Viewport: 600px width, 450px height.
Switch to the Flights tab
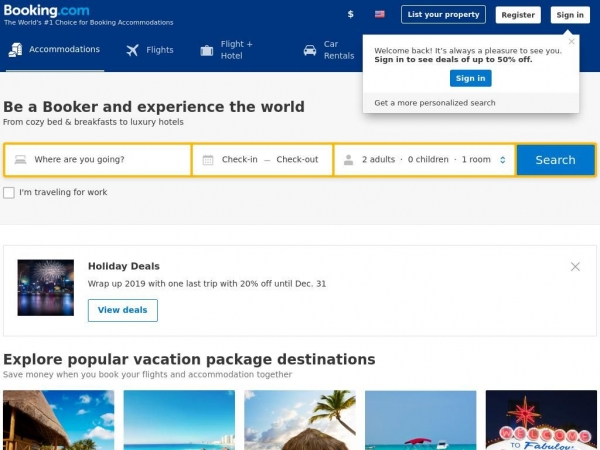[x=150, y=50]
